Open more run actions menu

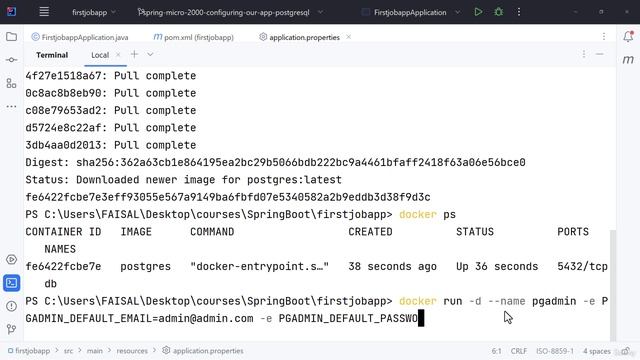click(x=519, y=12)
